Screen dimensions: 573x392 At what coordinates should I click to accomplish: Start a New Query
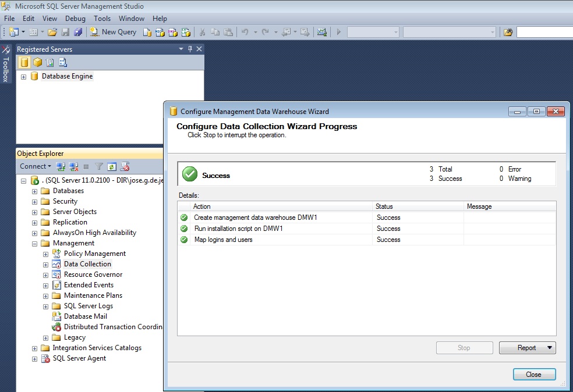click(114, 32)
